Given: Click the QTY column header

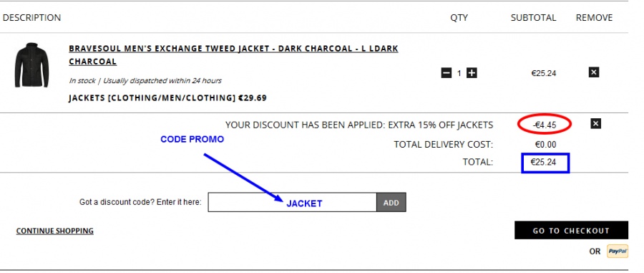Looking at the screenshot, I should pos(459,18).
